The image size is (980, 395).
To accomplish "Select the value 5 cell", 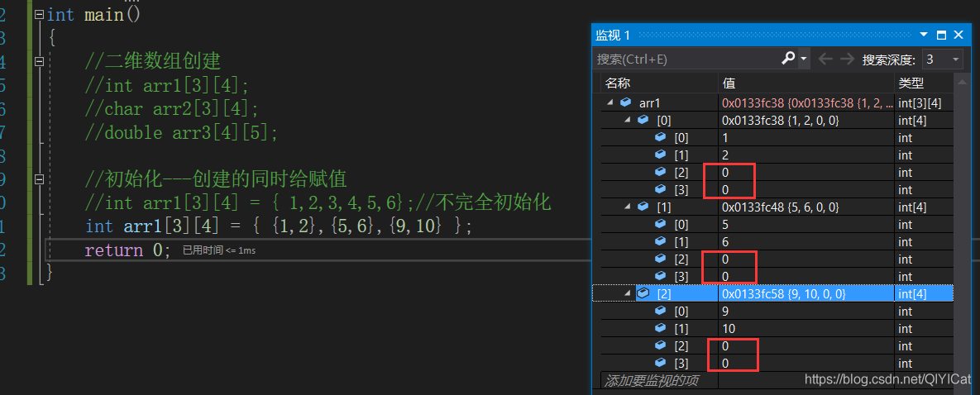I will 806,225.
